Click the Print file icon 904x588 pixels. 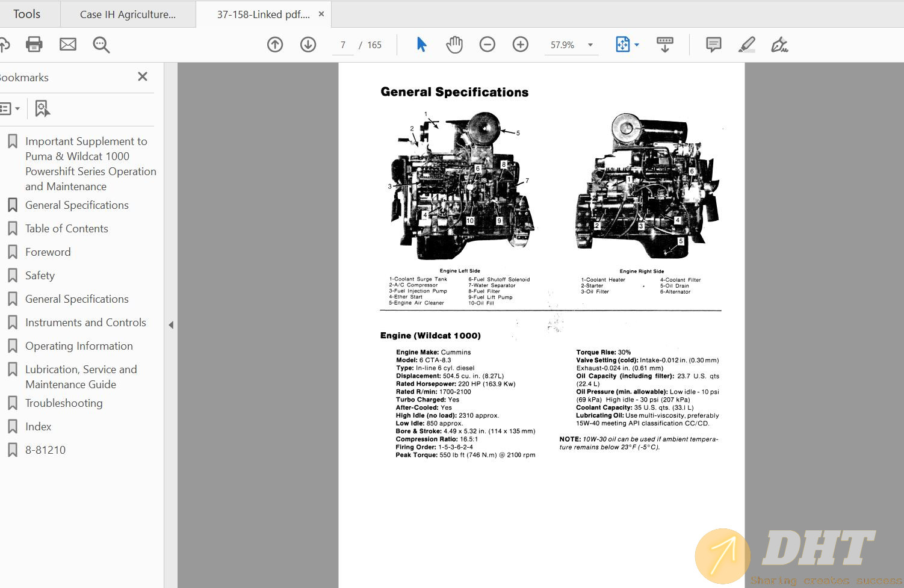[34, 45]
